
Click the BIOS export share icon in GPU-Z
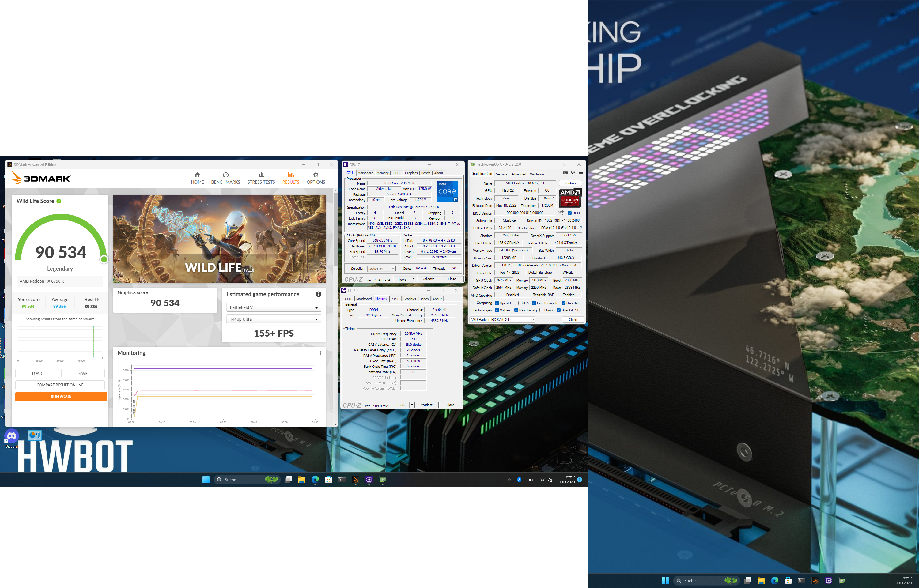pyautogui.click(x=561, y=213)
